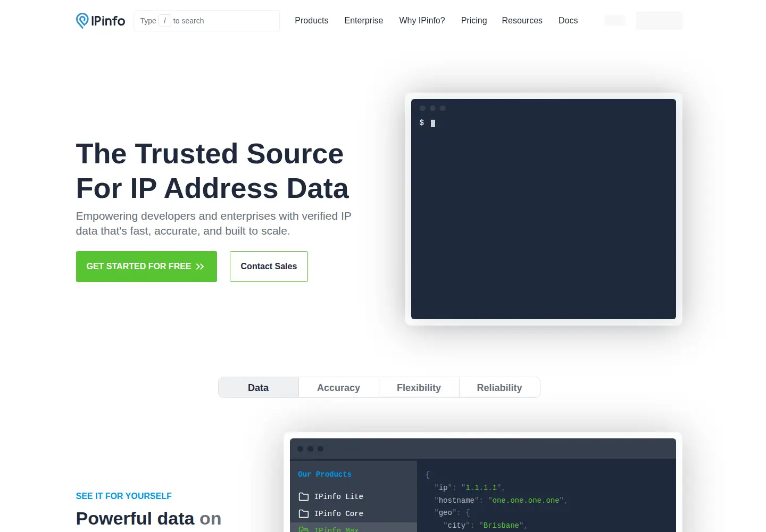Viewport: 766px width, 532px height.
Task: Click inside the terminal demo window
Action: coord(544,209)
